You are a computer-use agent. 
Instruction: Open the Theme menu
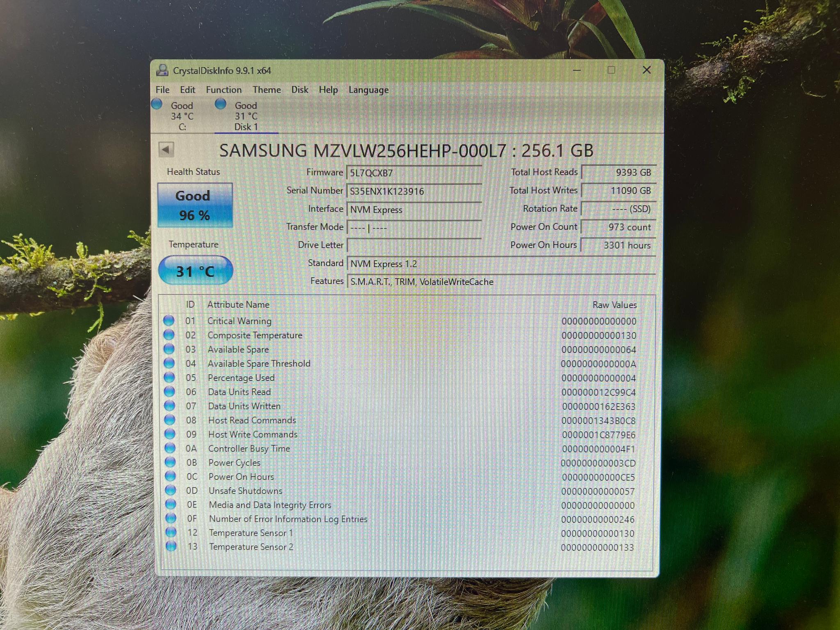[267, 89]
